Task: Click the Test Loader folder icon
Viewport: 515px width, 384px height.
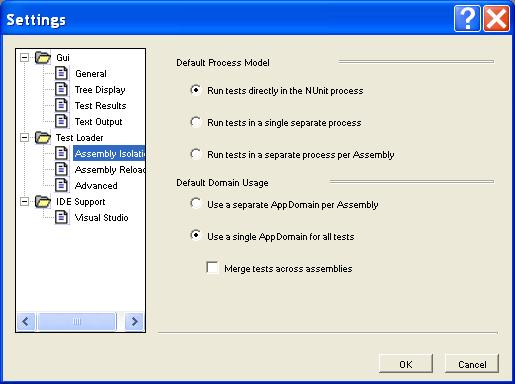Action: click(43, 137)
